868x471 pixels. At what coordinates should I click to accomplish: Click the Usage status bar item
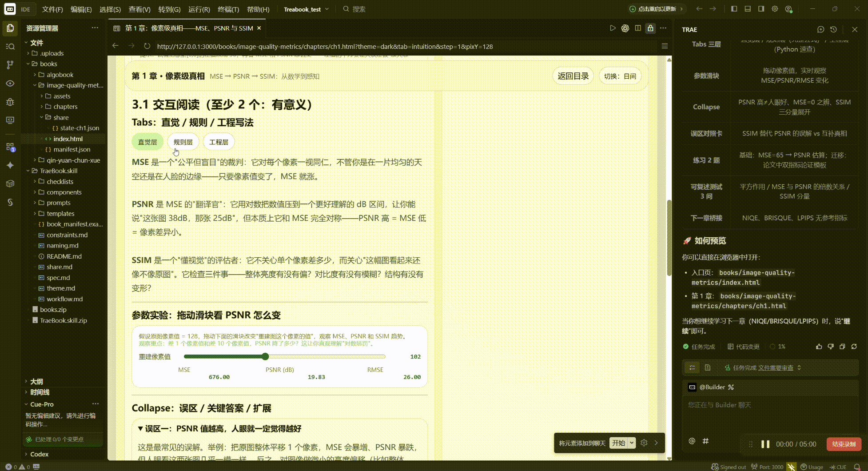pyautogui.click(x=812, y=467)
